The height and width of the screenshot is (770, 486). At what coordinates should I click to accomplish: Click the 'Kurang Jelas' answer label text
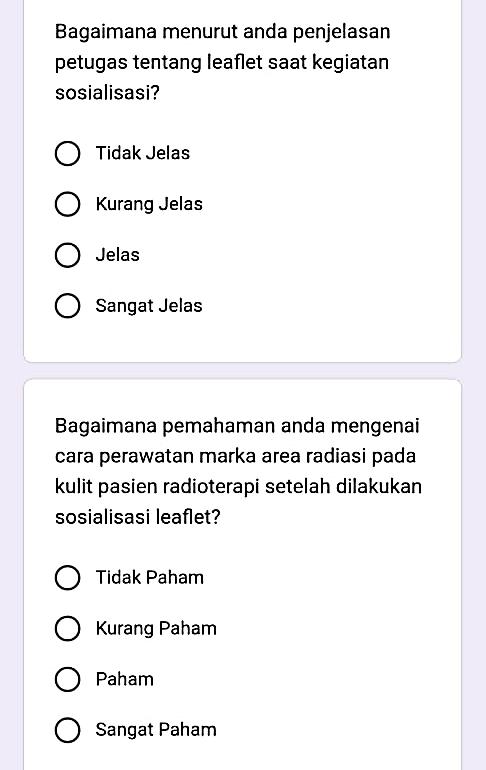click(149, 204)
